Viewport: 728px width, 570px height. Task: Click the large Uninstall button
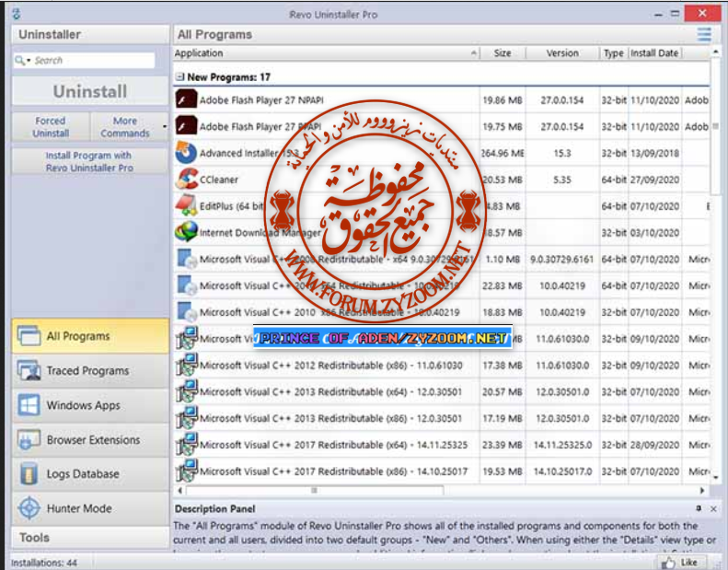(x=90, y=91)
